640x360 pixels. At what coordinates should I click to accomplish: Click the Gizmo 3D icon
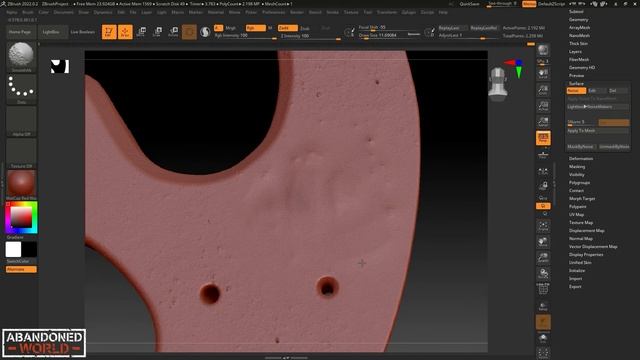[x=189, y=32]
